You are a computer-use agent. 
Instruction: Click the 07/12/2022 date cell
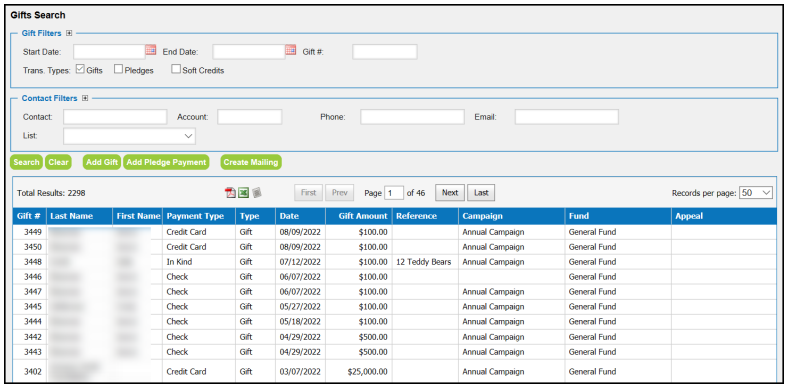(x=300, y=262)
